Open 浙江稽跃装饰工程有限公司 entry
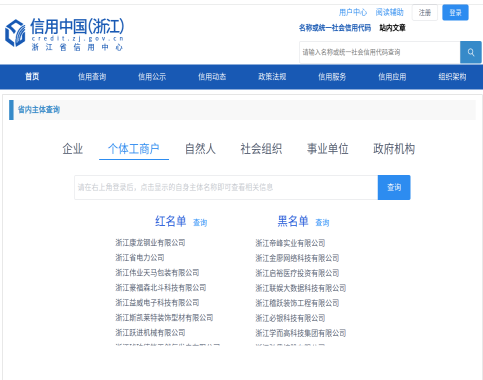The width and height of the screenshot is (483, 380). (297, 303)
